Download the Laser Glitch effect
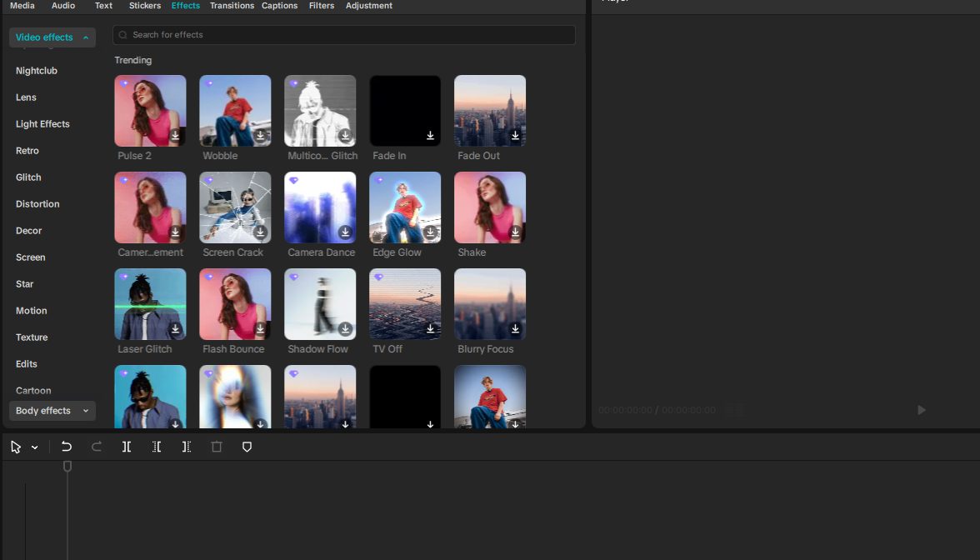Image resolution: width=980 pixels, height=560 pixels. point(175,328)
